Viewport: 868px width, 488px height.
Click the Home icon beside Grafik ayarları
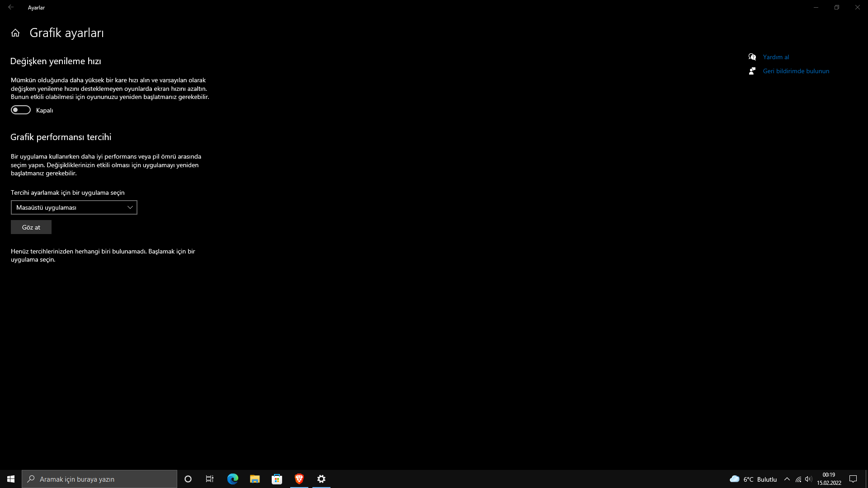(x=15, y=33)
